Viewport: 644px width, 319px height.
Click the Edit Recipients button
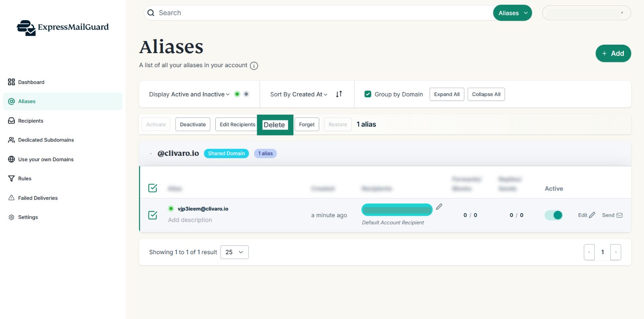click(x=237, y=124)
